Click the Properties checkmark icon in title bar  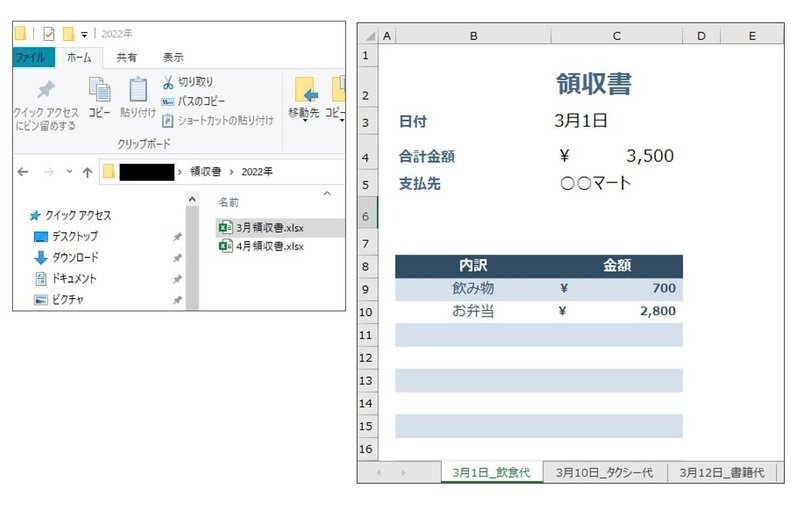tap(49, 34)
